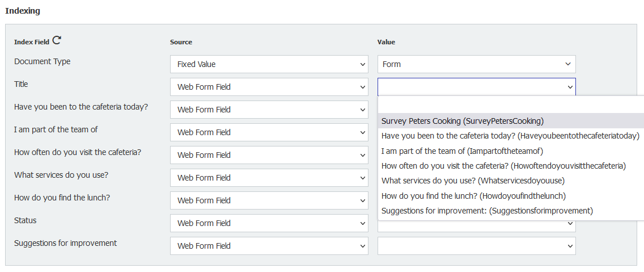Click the refresh icon beside Index Field
This screenshot has height=272, width=644.
[x=57, y=40]
